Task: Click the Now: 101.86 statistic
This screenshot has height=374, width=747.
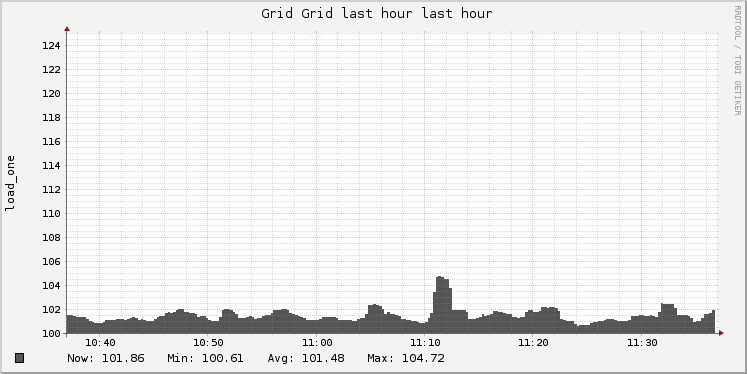Action: [x=106, y=358]
